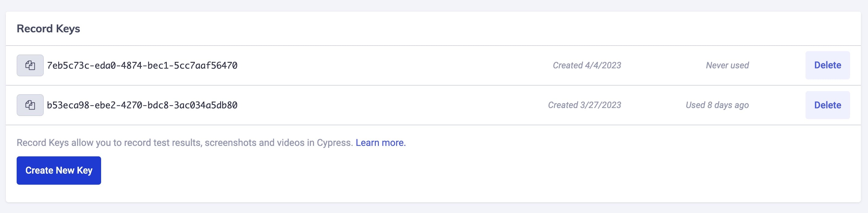Click the word 'you' in the helper sentence
The image size is (868, 213).
point(103,143)
